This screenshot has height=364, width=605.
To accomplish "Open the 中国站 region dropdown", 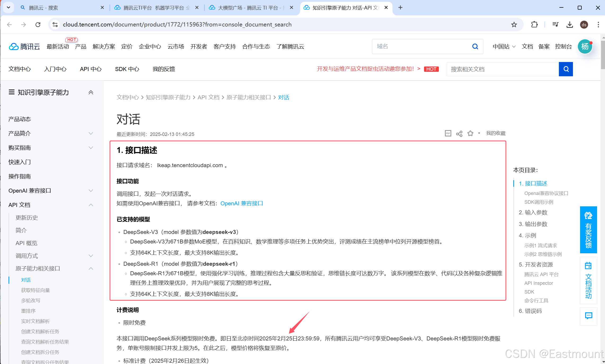I will click(x=504, y=47).
